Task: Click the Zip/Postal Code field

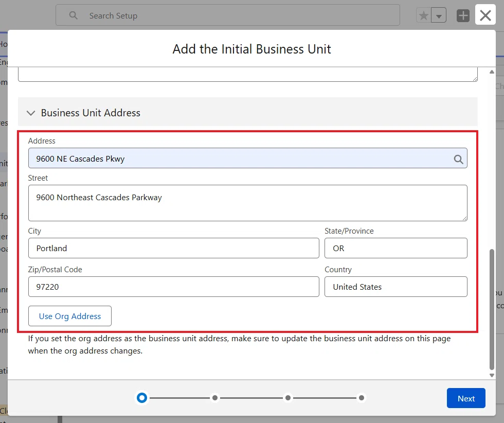Action: (174, 287)
